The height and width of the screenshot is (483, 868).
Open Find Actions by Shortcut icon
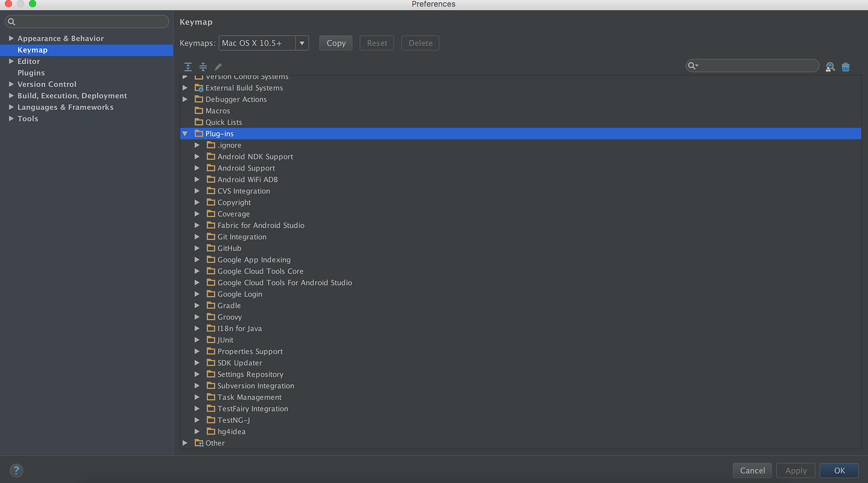click(x=830, y=67)
